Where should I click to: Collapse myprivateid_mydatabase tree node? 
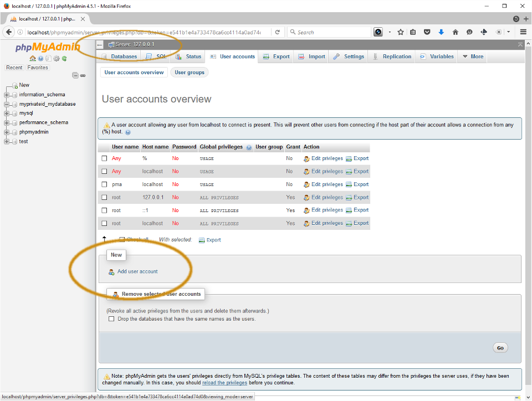click(x=7, y=104)
